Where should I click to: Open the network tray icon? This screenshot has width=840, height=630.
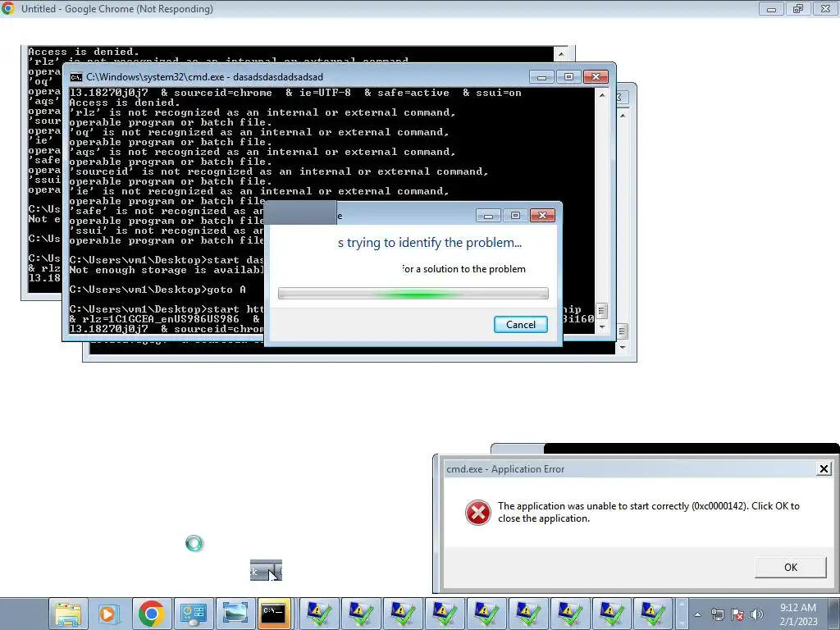(717, 614)
